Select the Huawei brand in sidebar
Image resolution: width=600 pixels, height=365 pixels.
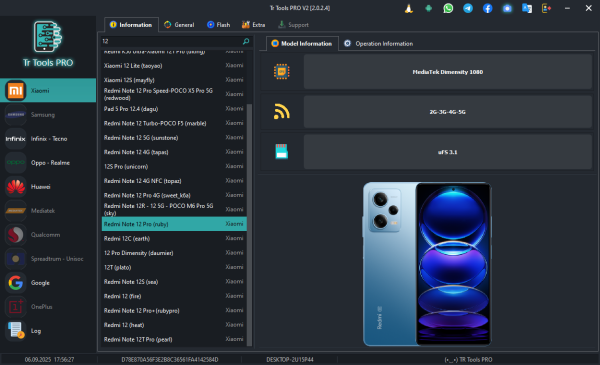48,187
